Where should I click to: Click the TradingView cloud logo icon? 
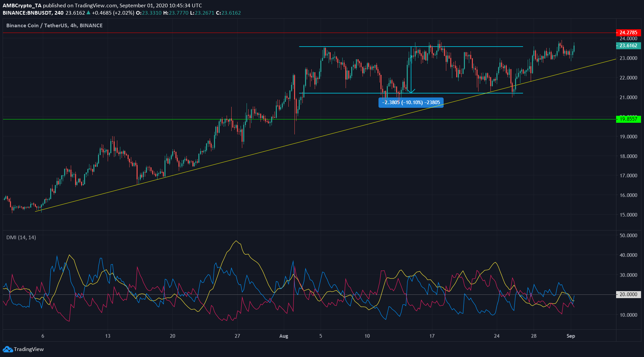(8, 349)
